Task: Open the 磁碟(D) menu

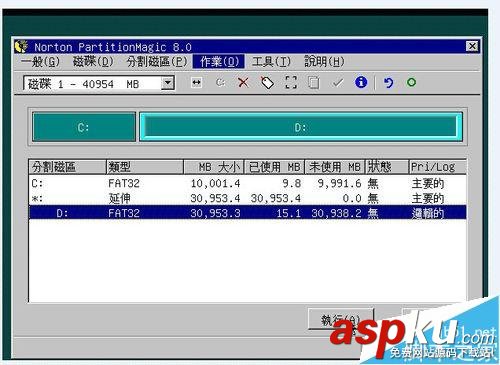Action: [93, 62]
